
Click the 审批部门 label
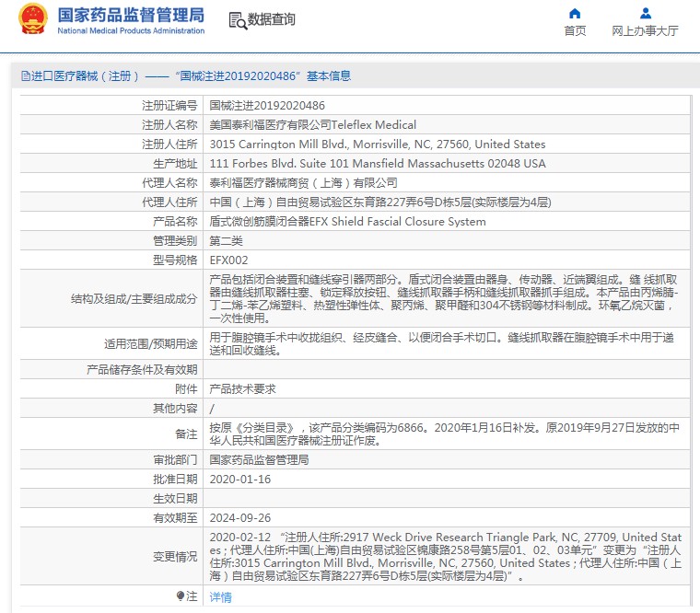click(x=175, y=460)
